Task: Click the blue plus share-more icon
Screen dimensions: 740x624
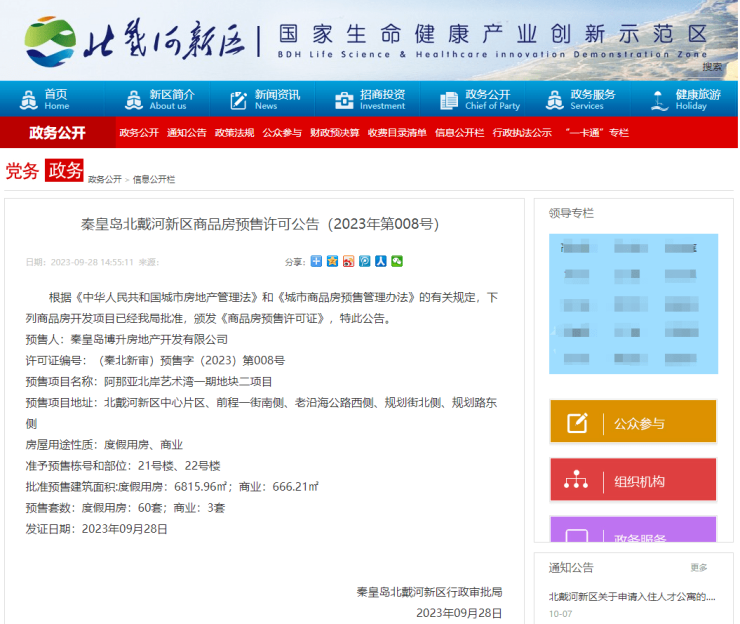Action: point(317,262)
